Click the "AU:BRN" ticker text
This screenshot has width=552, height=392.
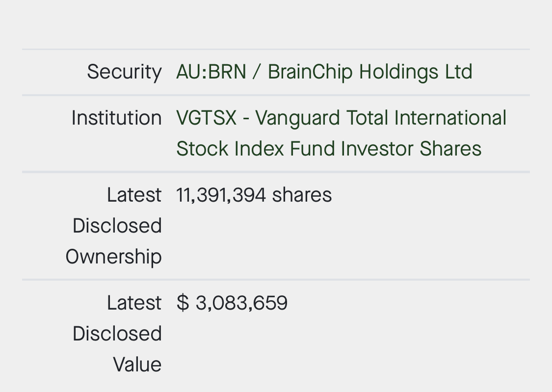211,72
